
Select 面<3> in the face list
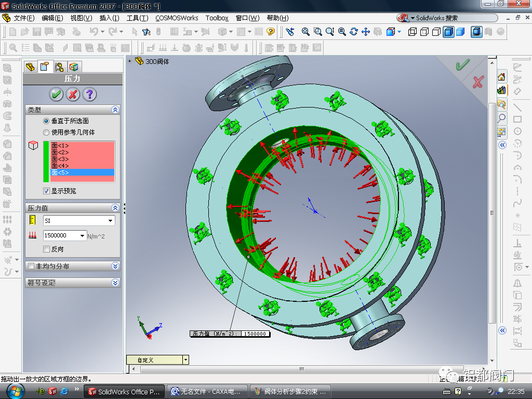point(60,159)
